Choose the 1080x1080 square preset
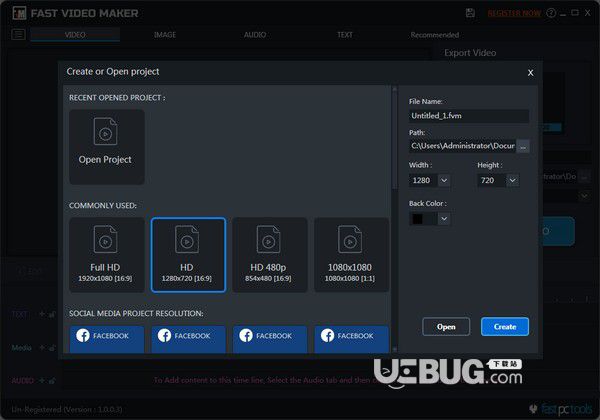 tap(351, 255)
